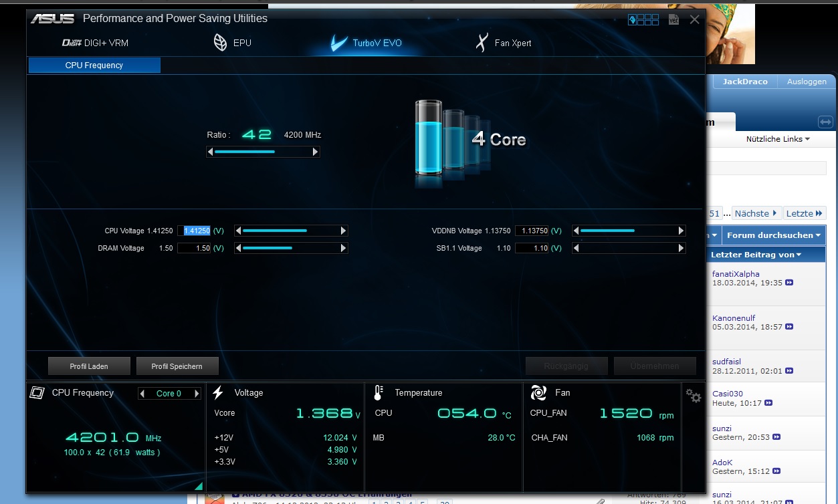Image resolution: width=838 pixels, height=504 pixels.
Task: Click the VDDNB Voltage value field
Action: [x=532, y=231]
